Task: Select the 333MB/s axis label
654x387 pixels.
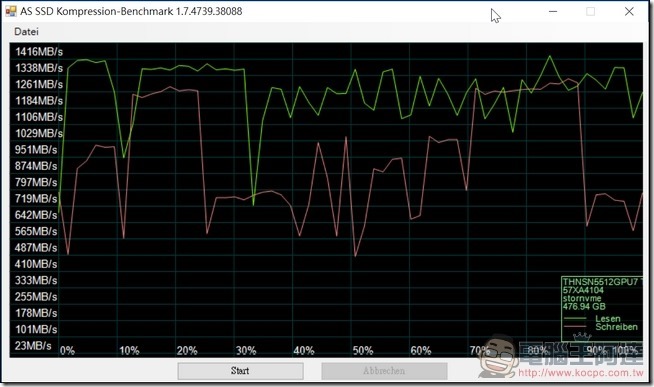Action: pos(36,280)
